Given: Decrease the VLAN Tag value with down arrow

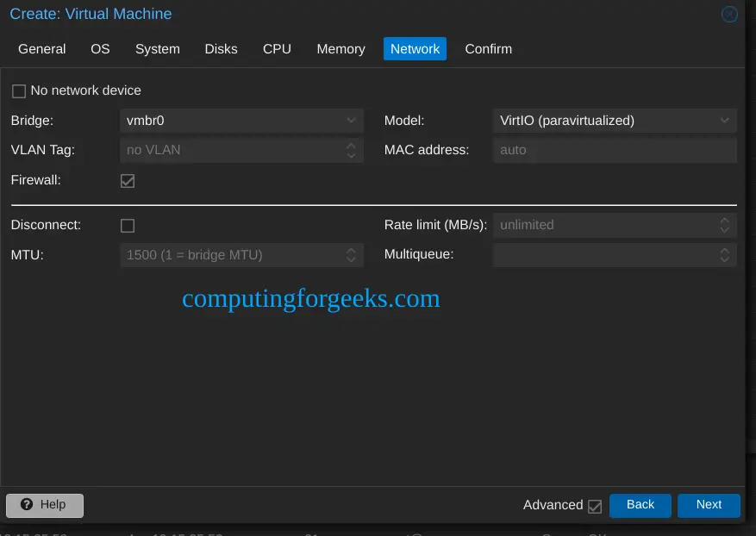Looking at the screenshot, I should coord(351,155).
